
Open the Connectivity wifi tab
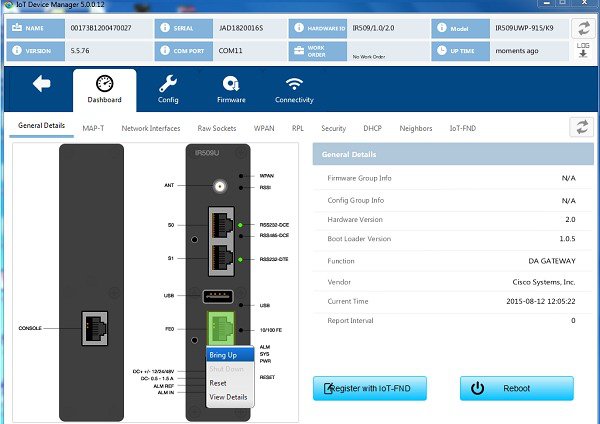point(294,90)
